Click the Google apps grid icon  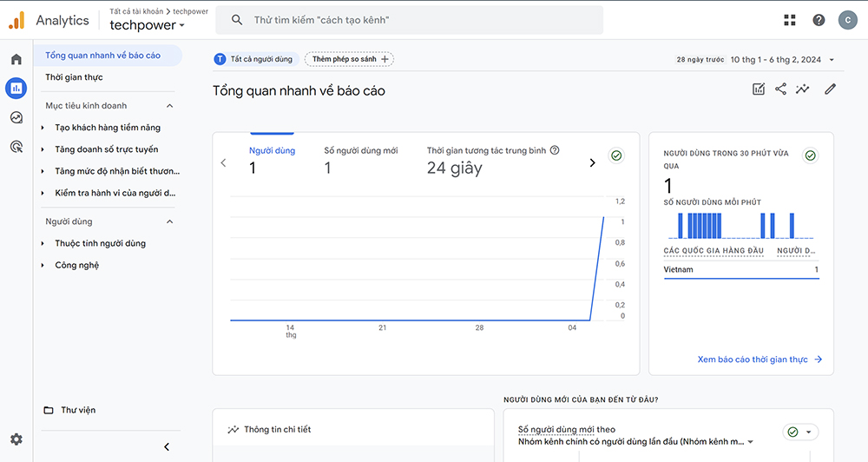click(789, 20)
